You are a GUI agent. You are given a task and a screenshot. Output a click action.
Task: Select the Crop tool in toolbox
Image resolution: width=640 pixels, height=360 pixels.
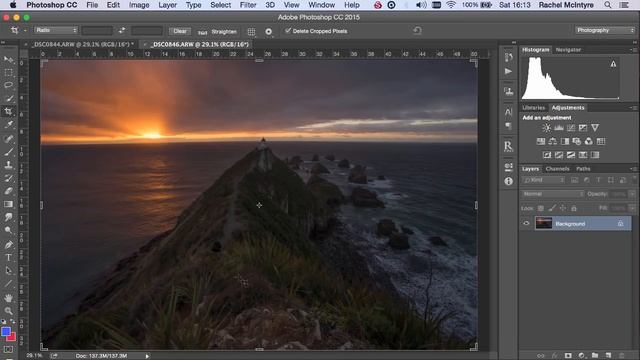pyautogui.click(x=8, y=111)
